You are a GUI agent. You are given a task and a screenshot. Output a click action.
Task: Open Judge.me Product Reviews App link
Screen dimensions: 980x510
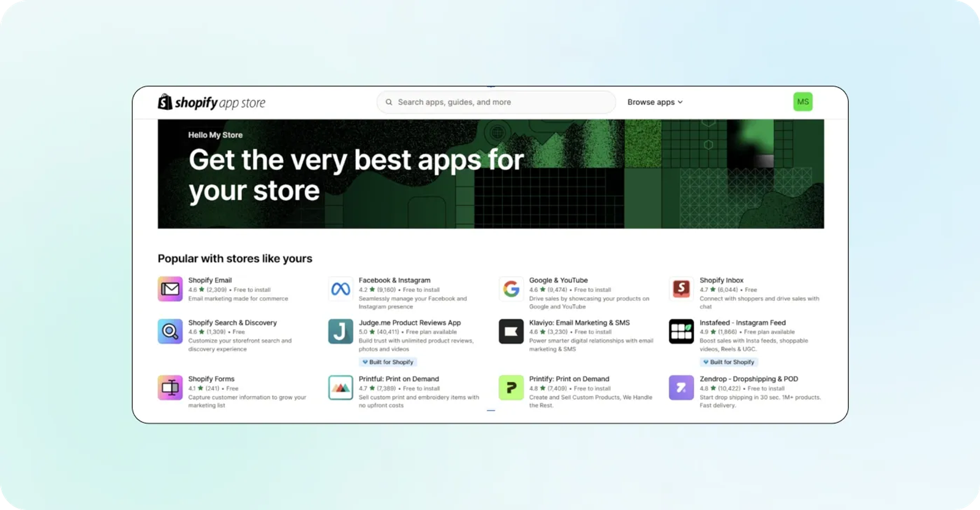410,322
